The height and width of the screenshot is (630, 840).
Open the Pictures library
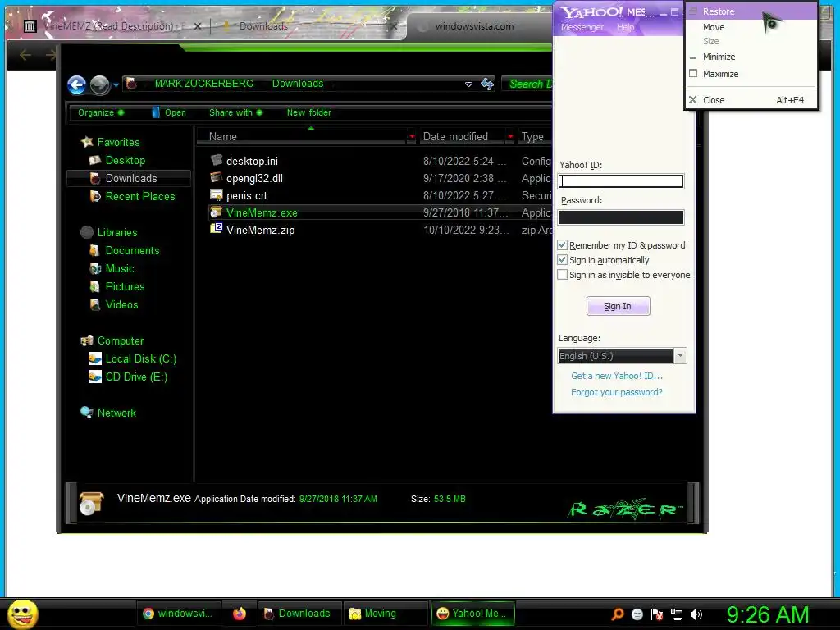pyautogui.click(x=125, y=286)
